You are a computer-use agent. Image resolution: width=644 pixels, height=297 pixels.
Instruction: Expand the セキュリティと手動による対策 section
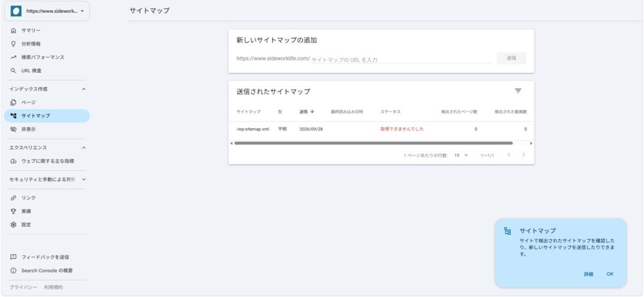tap(84, 179)
